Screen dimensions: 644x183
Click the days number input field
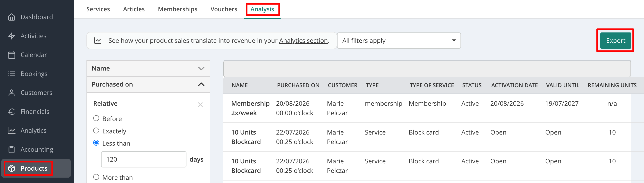coord(143,159)
